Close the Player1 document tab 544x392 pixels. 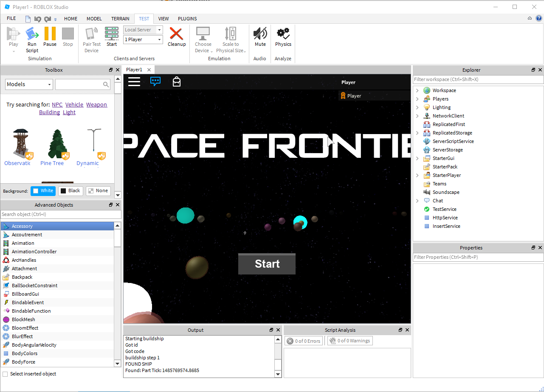(149, 70)
